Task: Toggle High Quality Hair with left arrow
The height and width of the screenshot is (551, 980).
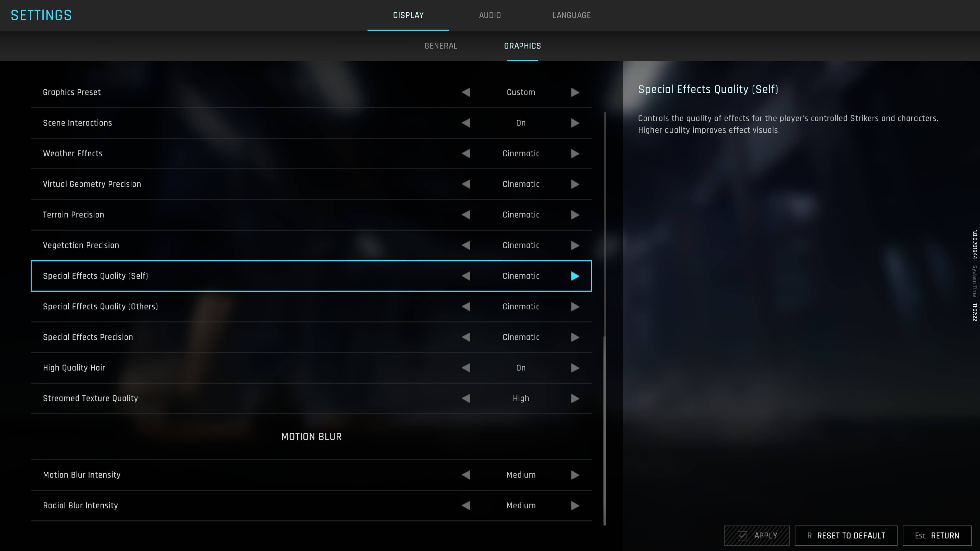Action: tap(466, 368)
